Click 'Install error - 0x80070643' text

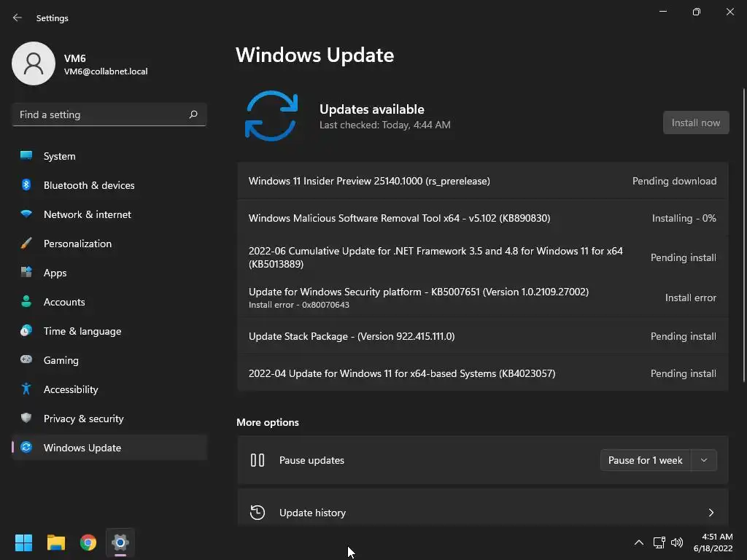(298, 305)
